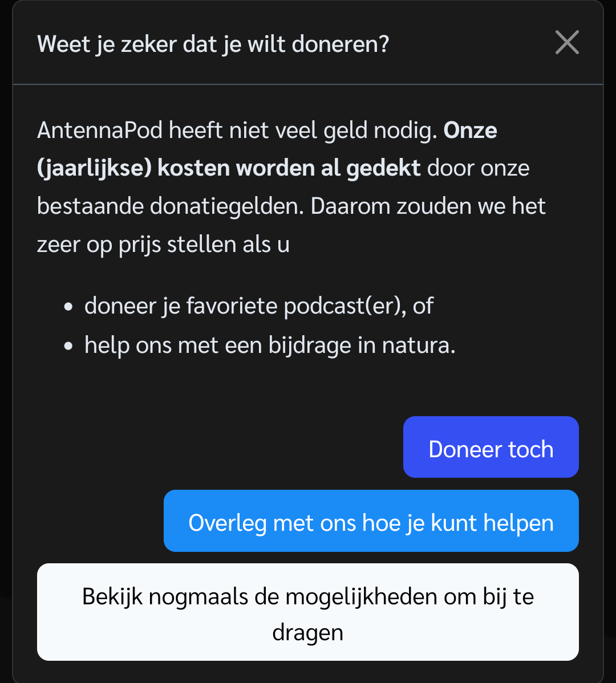Close the donation confirmation dialog
The image size is (616, 683).
click(x=567, y=43)
